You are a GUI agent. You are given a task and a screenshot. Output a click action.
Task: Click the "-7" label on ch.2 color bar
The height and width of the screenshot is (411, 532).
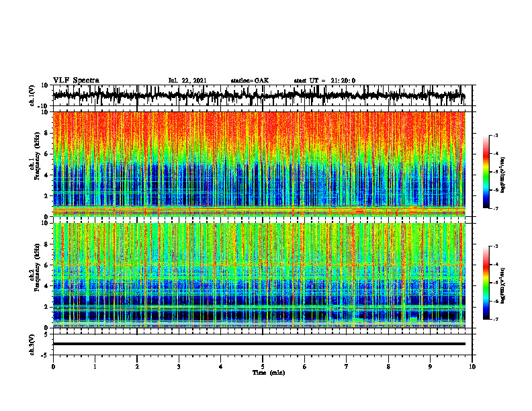tap(496, 319)
